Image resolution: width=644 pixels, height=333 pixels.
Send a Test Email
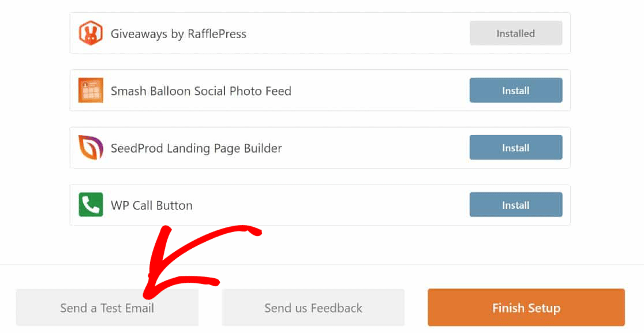[x=107, y=308]
